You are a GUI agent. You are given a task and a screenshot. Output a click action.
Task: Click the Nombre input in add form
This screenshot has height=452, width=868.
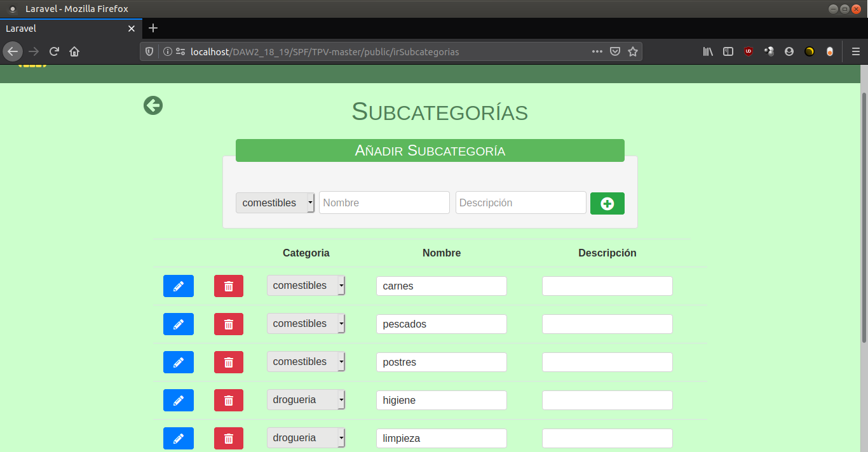[384, 203]
